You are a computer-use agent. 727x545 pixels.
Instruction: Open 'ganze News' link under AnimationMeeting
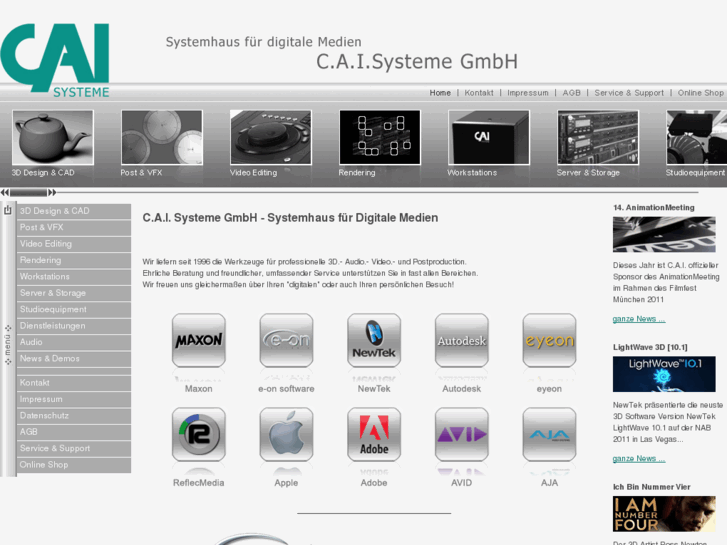tap(638, 319)
